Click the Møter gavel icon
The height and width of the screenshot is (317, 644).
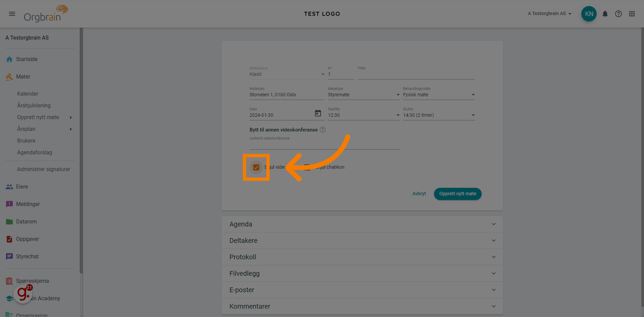click(9, 77)
